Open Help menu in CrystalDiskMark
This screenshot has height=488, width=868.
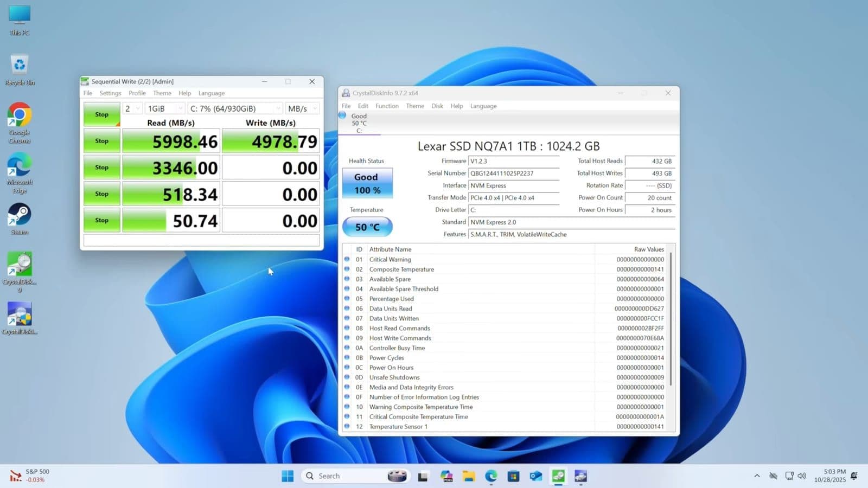tap(185, 93)
